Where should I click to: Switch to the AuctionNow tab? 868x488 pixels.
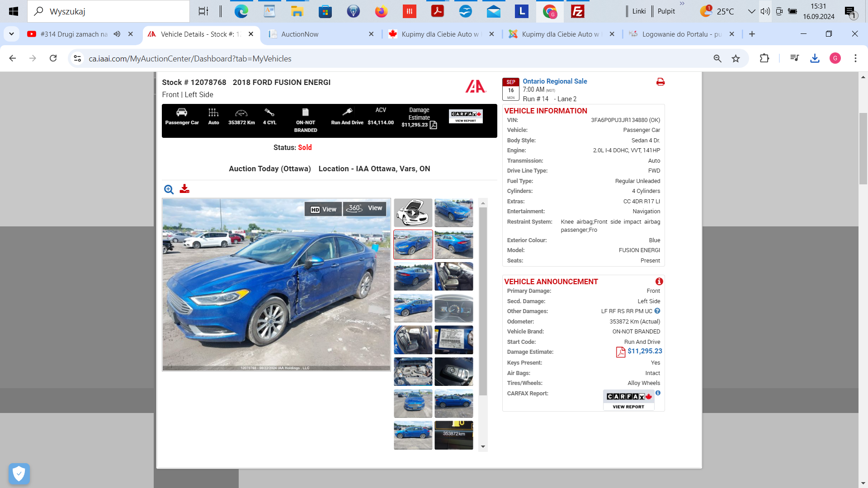(x=299, y=34)
